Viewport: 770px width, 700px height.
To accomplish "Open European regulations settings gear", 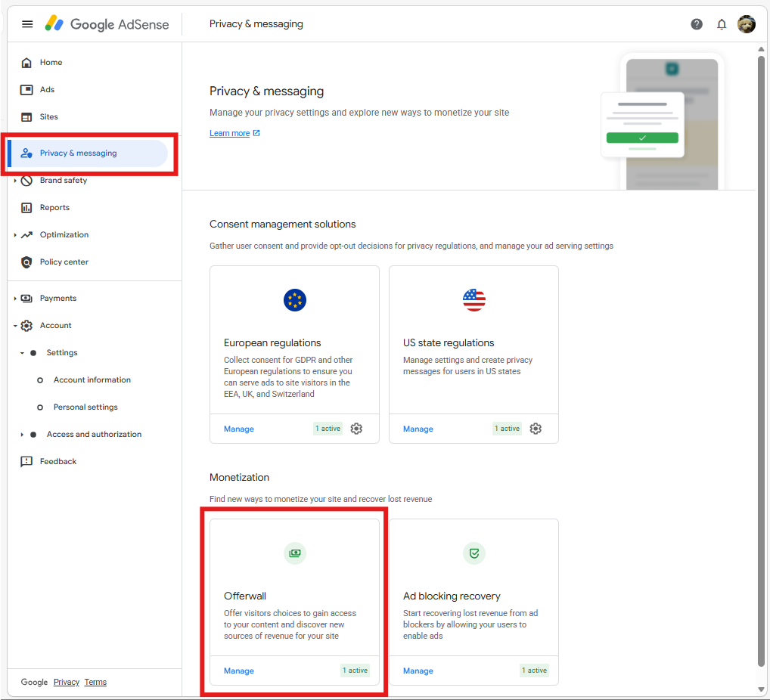I will 356,429.
